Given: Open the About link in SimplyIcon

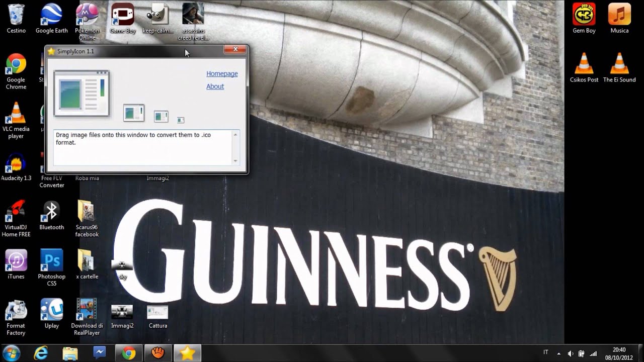Looking at the screenshot, I should (215, 86).
